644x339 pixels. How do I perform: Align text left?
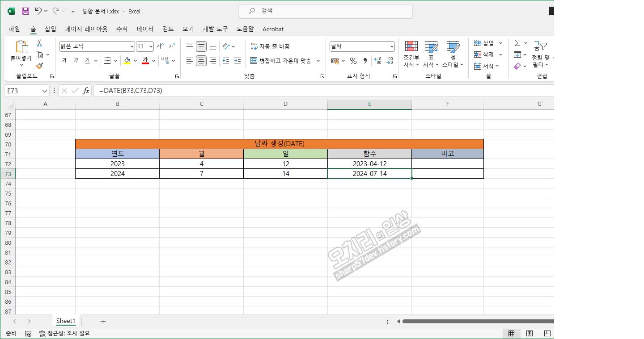click(190, 61)
